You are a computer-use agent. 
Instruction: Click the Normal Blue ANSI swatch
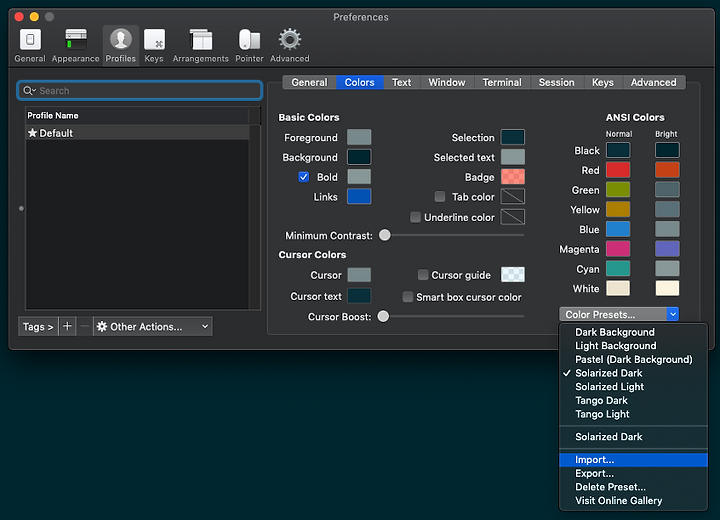pos(618,229)
